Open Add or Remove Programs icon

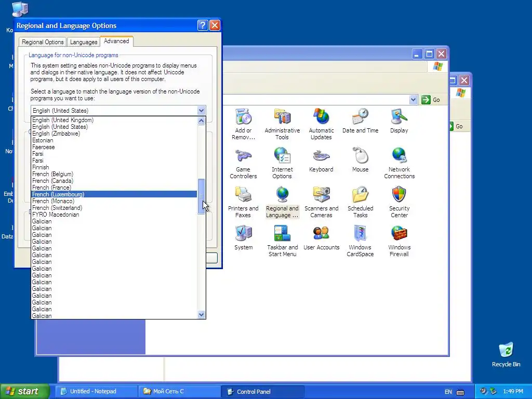pos(243,124)
